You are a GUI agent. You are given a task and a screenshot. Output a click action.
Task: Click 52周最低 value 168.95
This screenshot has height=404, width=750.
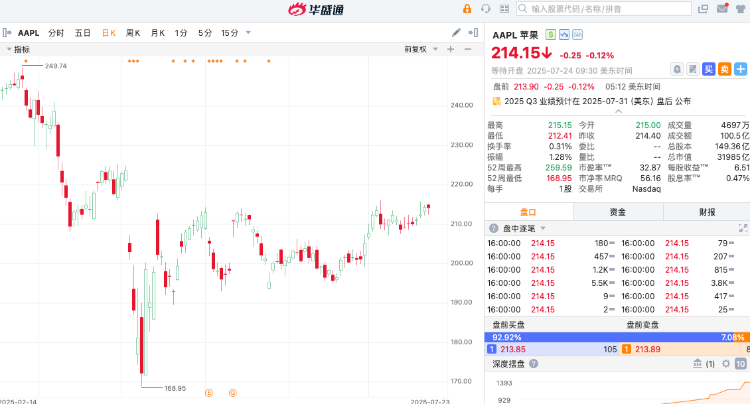pos(559,178)
